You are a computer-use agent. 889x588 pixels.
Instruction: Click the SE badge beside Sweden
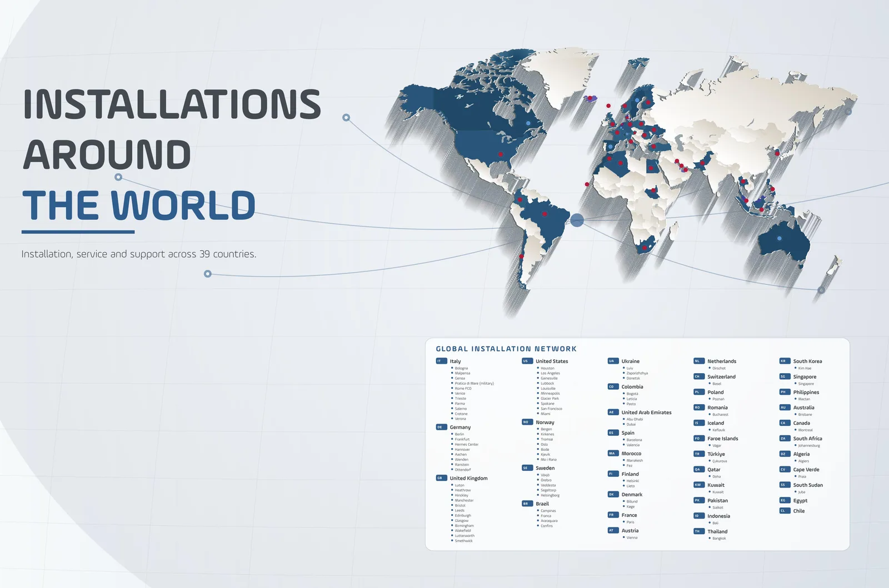click(x=527, y=468)
